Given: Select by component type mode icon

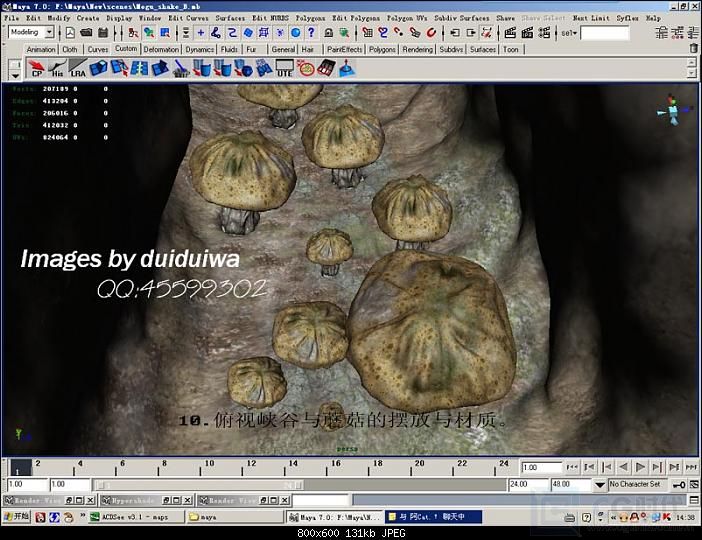Looking at the screenshot, I should [x=165, y=33].
